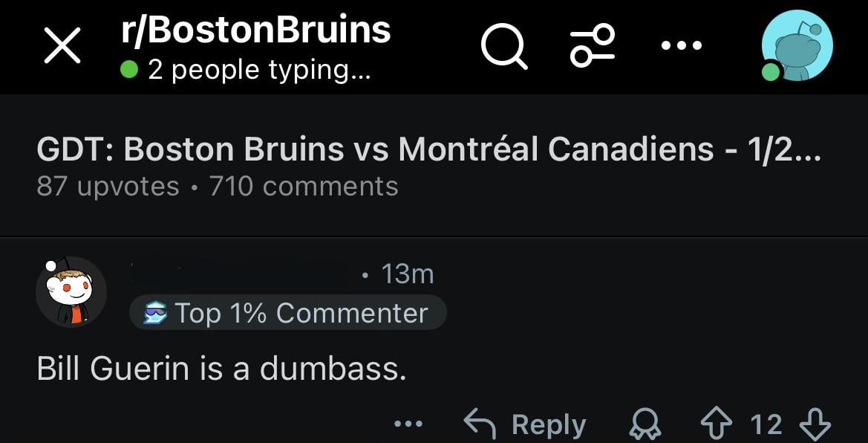The height and width of the screenshot is (443, 868).
Task: Open the comment overflow menu
Action: tap(409, 422)
